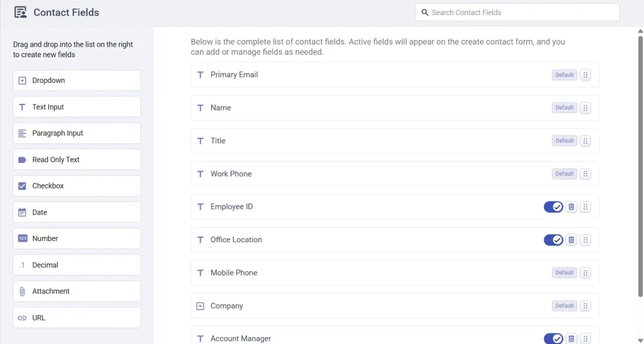
Task: Click the drag handle on Name row
Action: [586, 108]
